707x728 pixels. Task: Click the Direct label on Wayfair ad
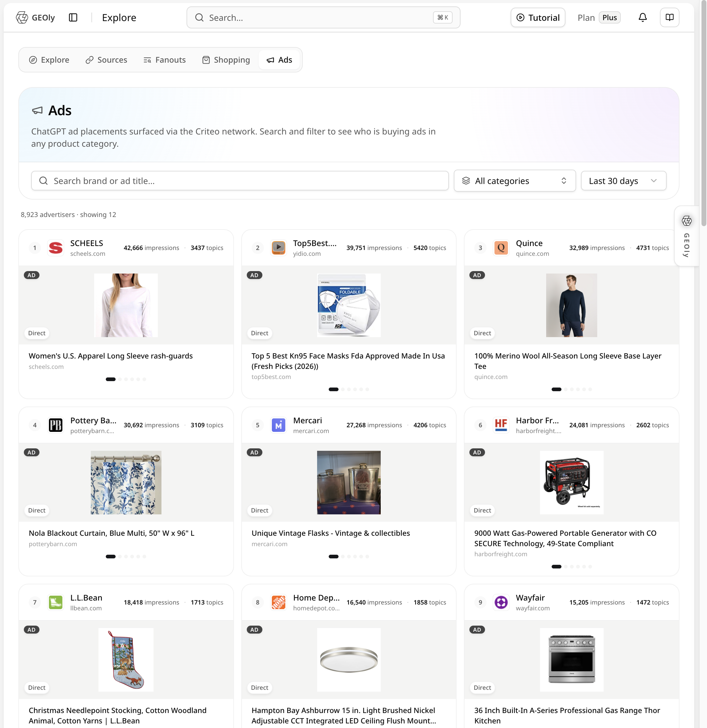(x=482, y=688)
